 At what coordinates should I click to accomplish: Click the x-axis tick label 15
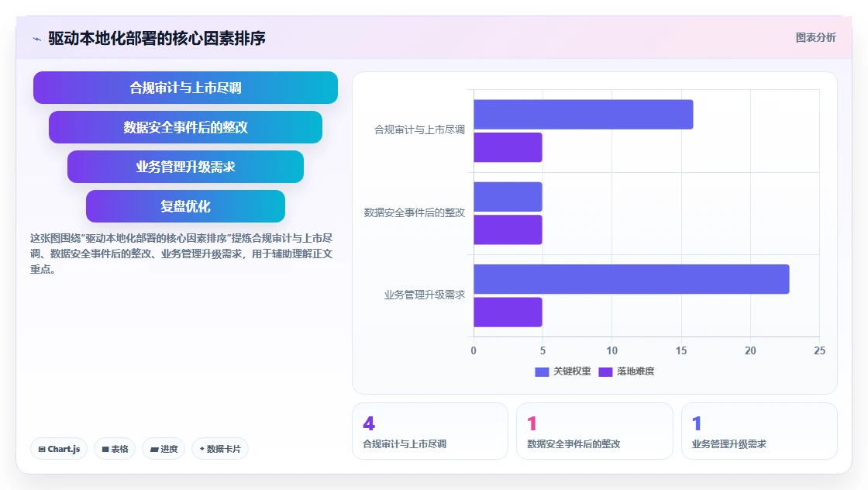coord(681,350)
